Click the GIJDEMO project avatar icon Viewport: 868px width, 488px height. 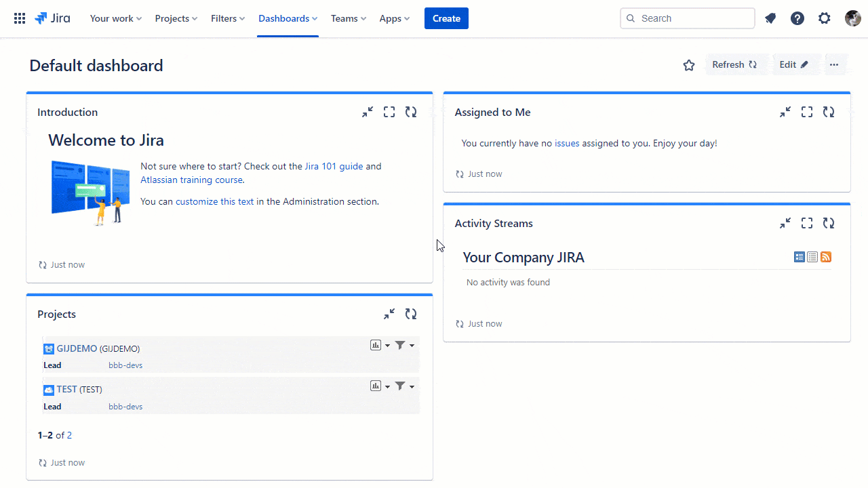(x=49, y=349)
